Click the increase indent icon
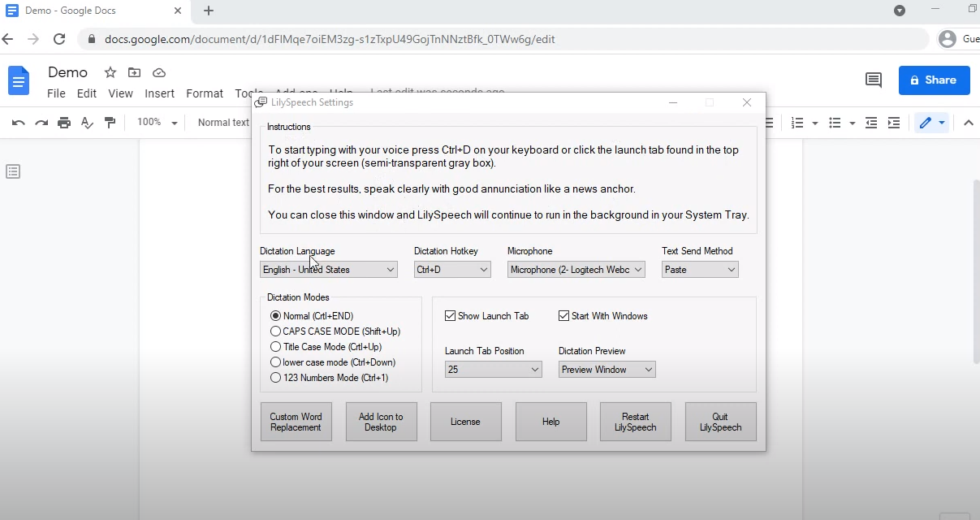 click(894, 123)
